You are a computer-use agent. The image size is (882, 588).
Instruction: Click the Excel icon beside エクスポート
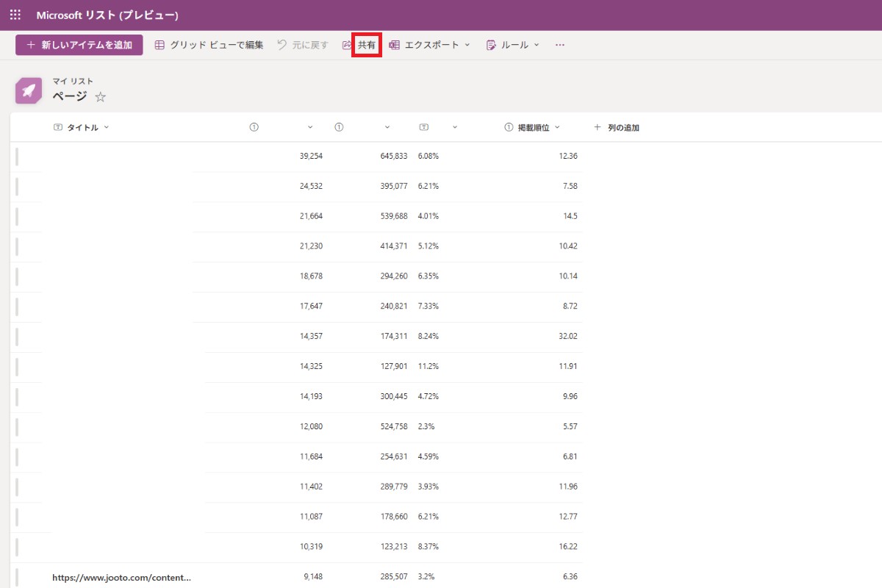pos(394,45)
